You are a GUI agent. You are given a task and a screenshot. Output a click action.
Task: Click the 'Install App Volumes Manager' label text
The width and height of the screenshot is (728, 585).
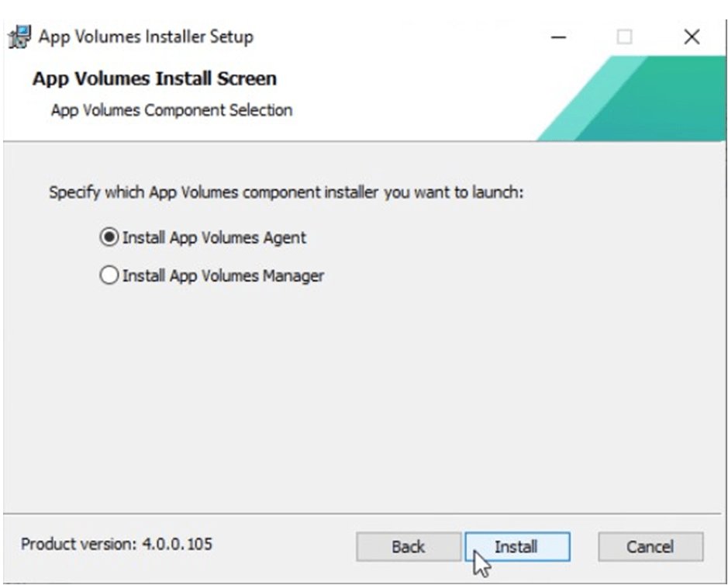[223, 275]
